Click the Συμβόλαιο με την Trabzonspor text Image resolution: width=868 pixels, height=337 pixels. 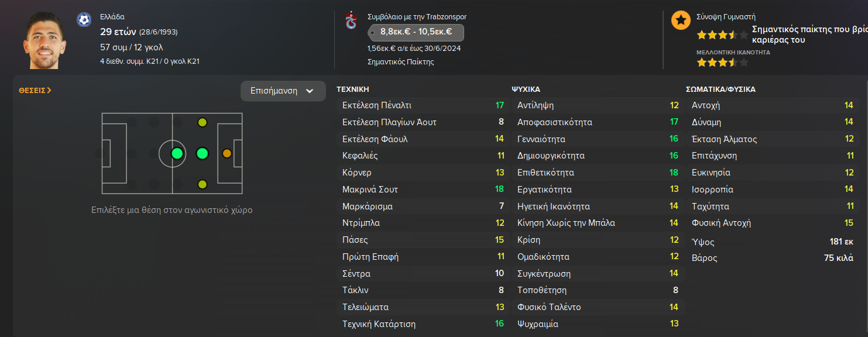pos(417,17)
